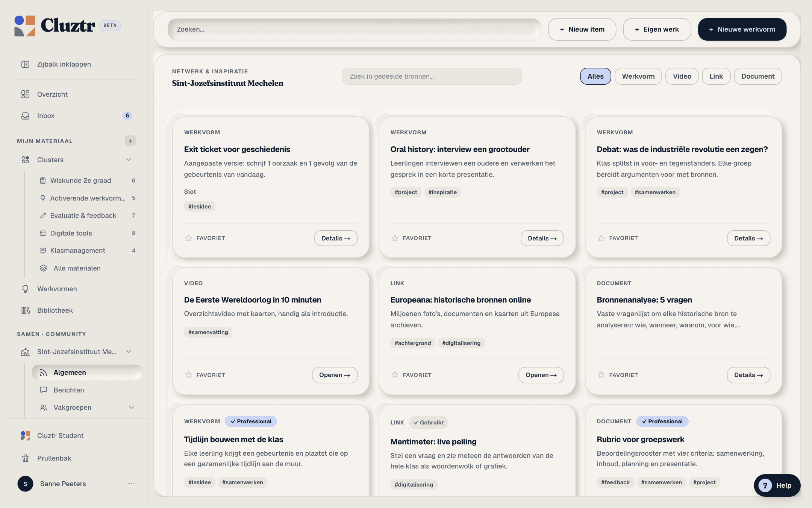Collapse the Clusters section chevron
The width and height of the screenshot is (812, 508).
pos(129,160)
